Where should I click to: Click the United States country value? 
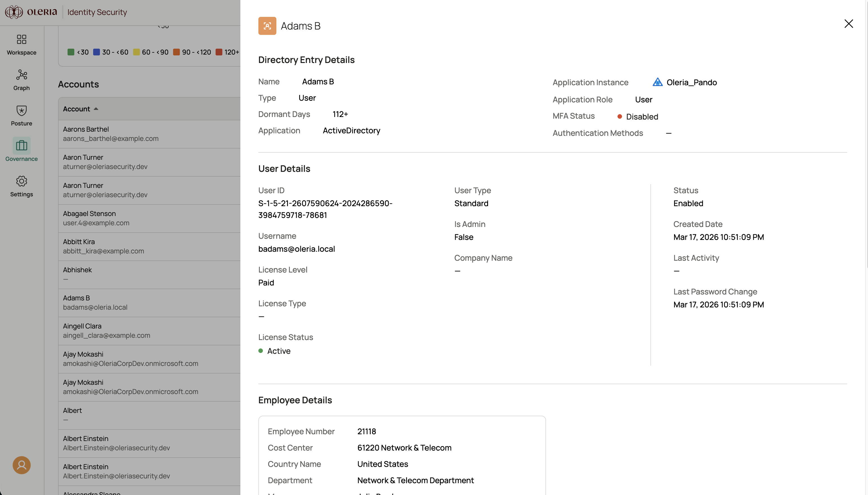pos(382,464)
